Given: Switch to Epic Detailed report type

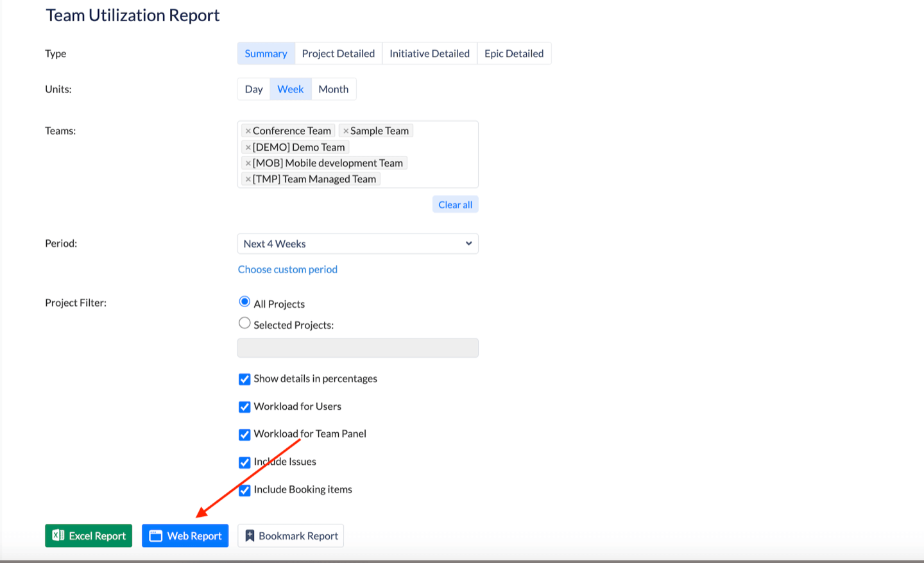Looking at the screenshot, I should (514, 53).
